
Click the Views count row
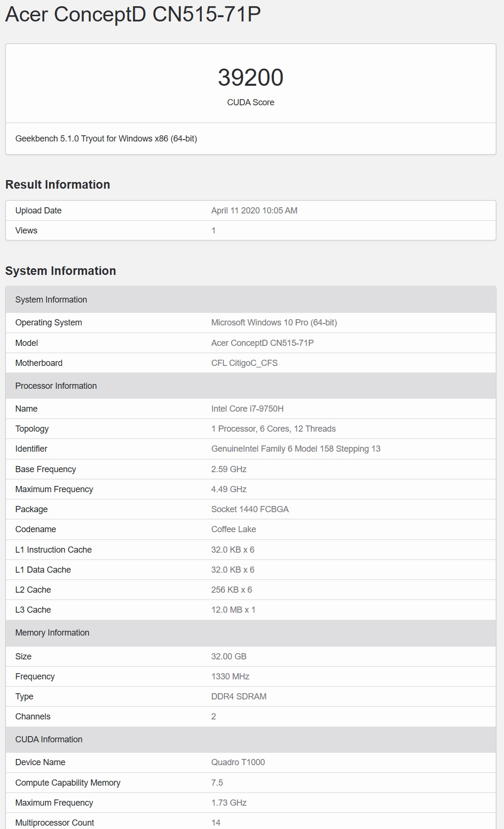pyautogui.click(x=251, y=231)
